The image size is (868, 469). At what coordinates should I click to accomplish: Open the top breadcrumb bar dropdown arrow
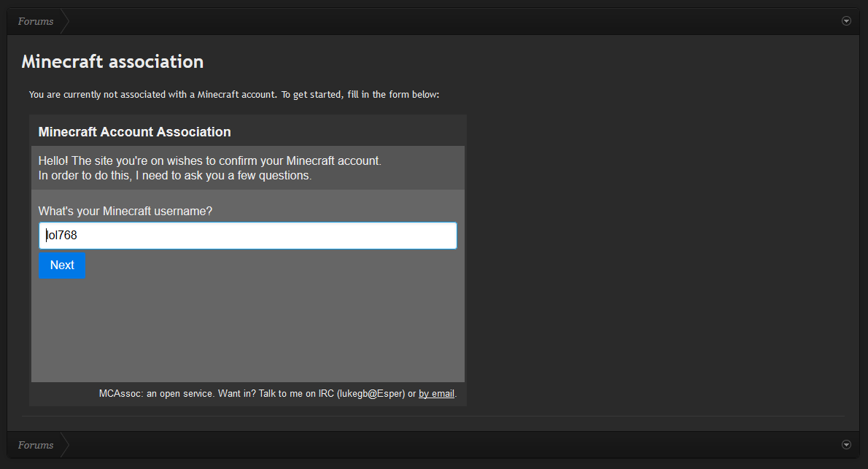pyautogui.click(x=846, y=21)
